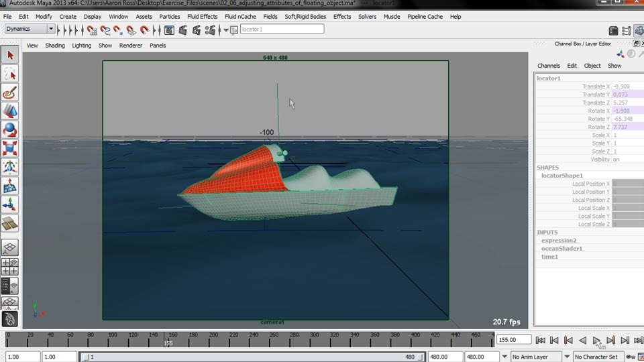This screenshot has height=362, width=644.
Task: Activate the Paint Selection tool
Action: (10, 93)
